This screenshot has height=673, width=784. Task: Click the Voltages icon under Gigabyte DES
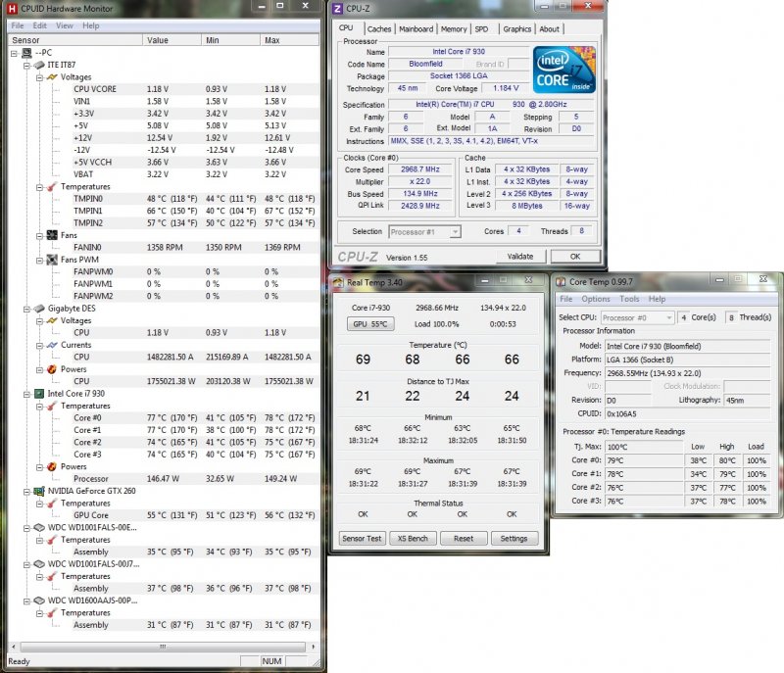52,320
